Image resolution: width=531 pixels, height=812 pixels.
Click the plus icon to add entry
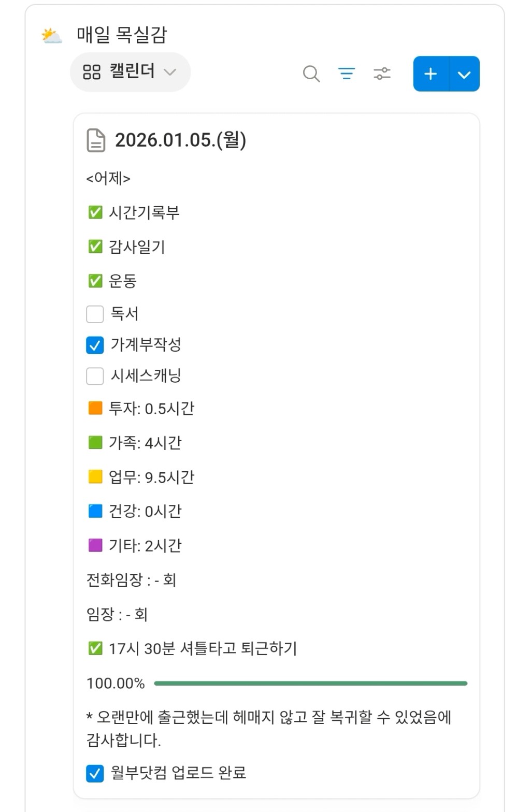point(430,74)
